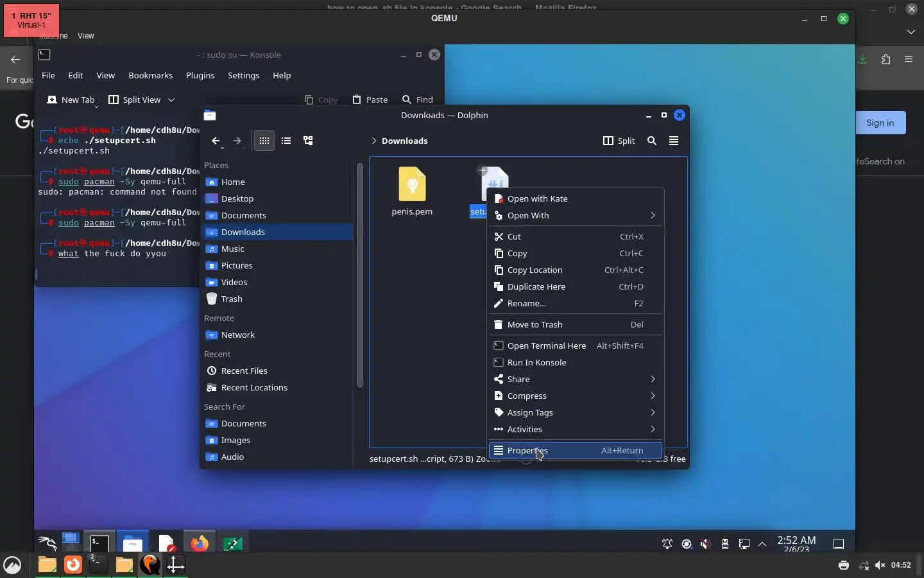Expand Split View dropdown arrow
The height and width of the screenshot is (578, 924).
pos(171,100)
